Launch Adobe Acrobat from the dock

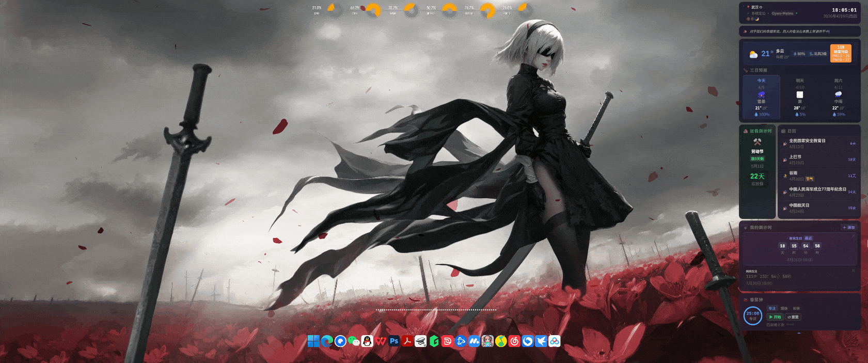407,341
